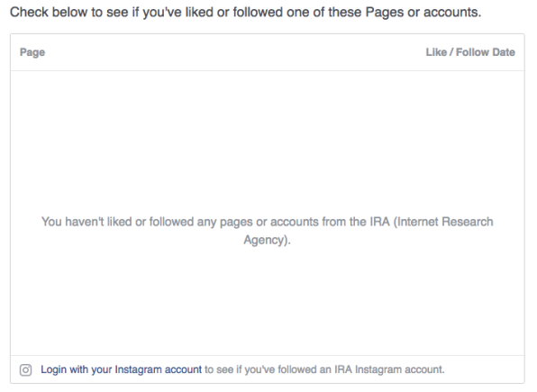Image resolution: width=537 pixels, height=392 pixels.
Task: Click the word 'Date' in the column header
Action: (x=504, y=52)
